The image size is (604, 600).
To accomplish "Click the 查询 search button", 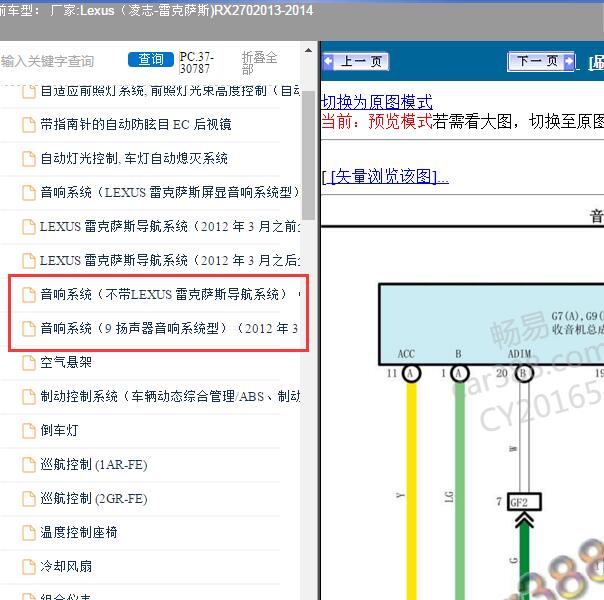I will pyautogui.click(x=151, y=59).
